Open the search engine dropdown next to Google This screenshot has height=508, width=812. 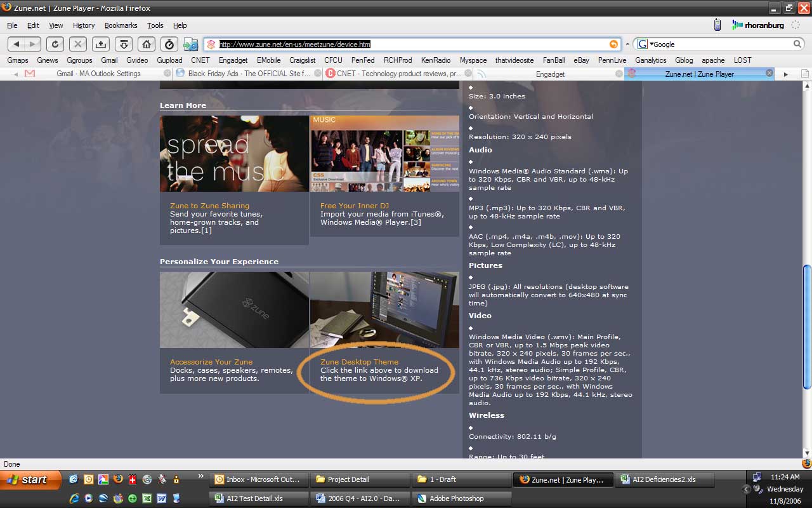click(x=651, y=44)
